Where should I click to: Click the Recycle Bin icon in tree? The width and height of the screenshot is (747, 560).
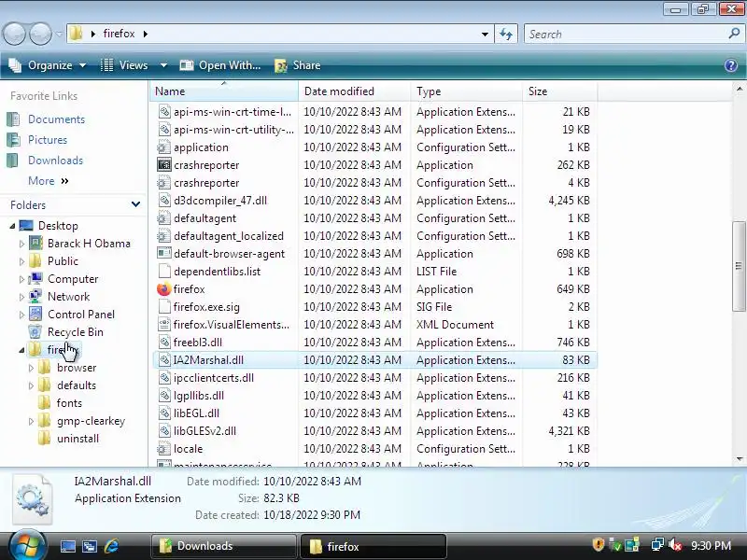35,332
